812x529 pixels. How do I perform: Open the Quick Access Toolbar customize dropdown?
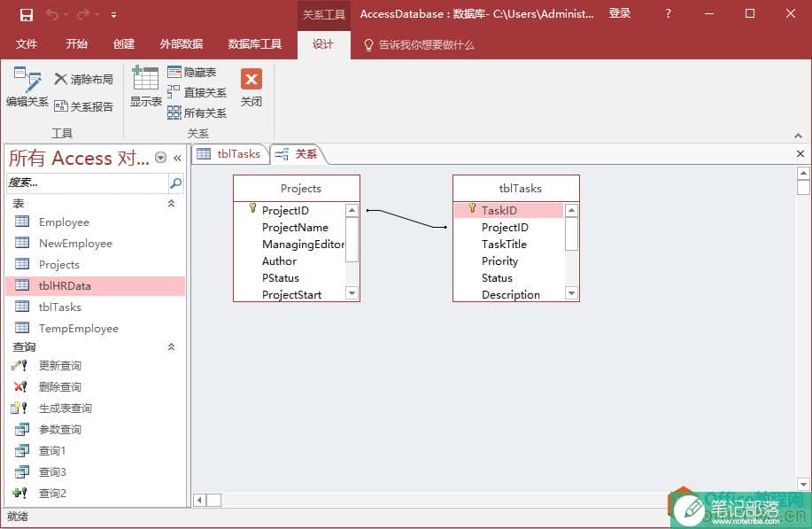[x=113, y=15]
